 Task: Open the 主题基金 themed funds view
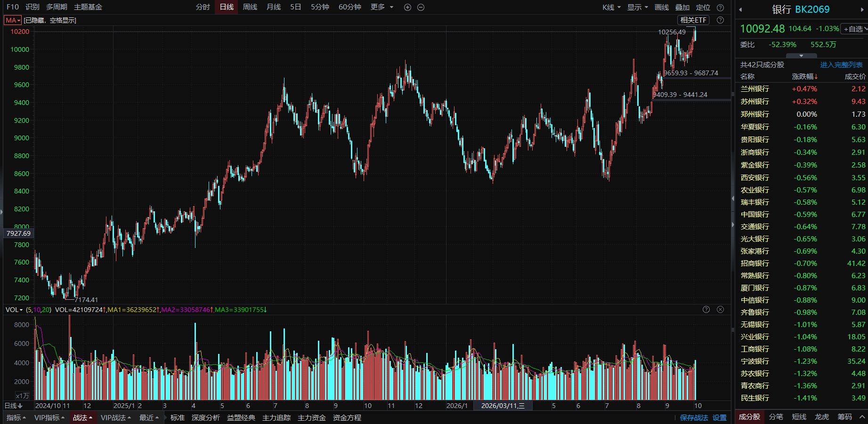[x=88, y=7]
